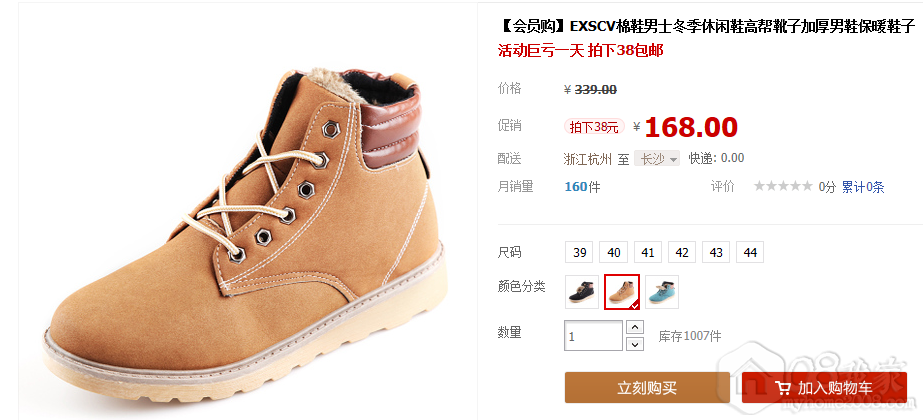
Task: Choose shoe size 44
Action: tap(750, 253)
